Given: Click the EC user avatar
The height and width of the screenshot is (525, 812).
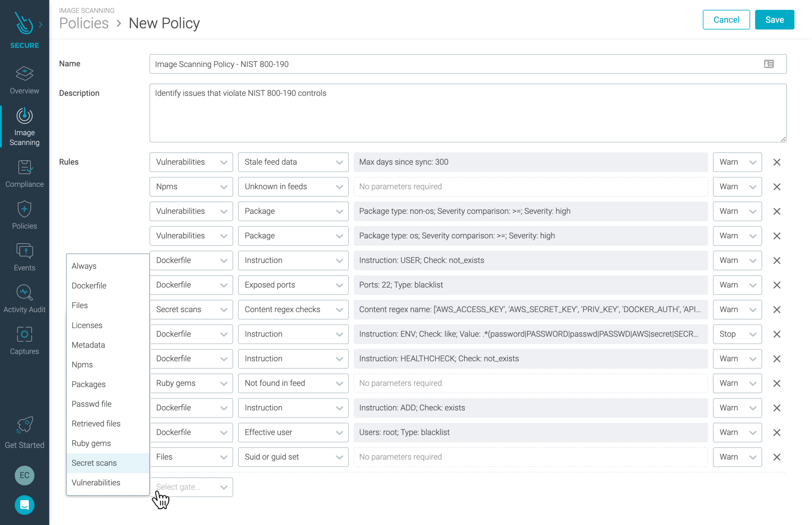Looking at the screenshot, I should coord(24,475).
